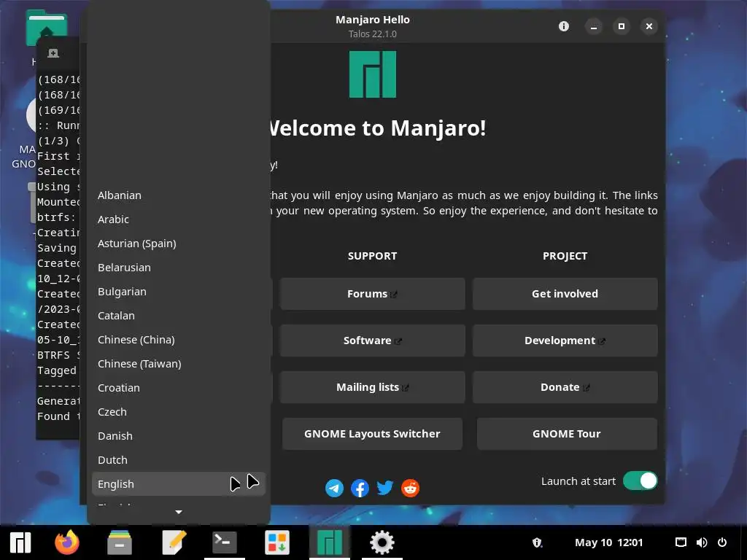Choose Asturian (Spain) language

pyautogui.click(x=178, y=244)
